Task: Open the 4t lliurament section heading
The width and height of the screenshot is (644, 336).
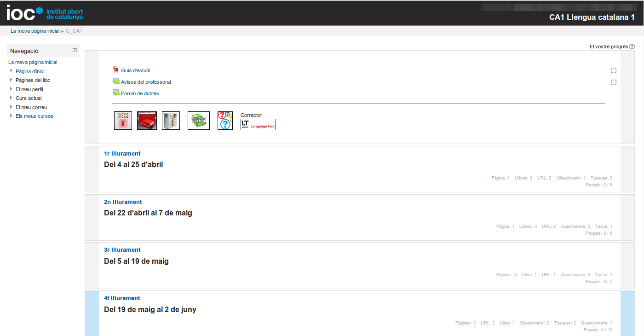Action: click(122, 298)
